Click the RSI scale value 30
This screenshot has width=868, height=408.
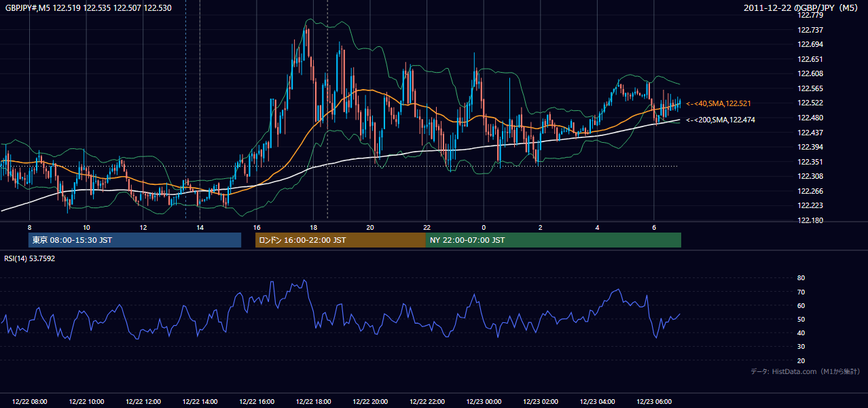801,347
